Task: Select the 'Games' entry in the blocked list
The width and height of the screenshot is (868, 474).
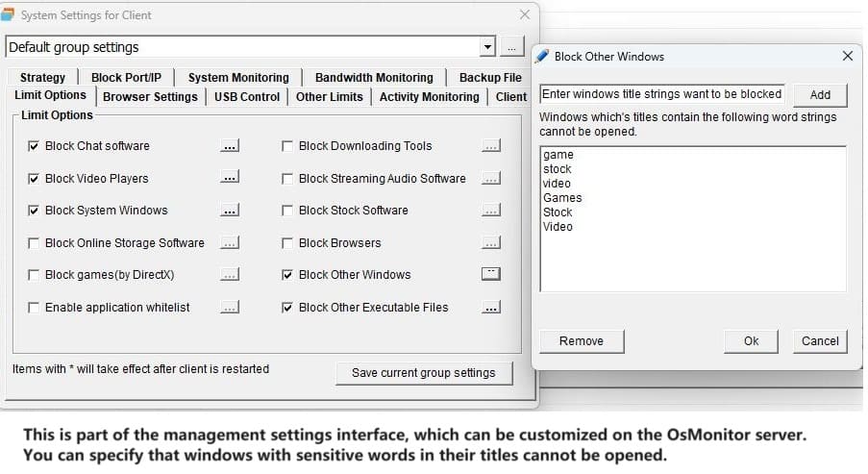Action: [562, 198]
